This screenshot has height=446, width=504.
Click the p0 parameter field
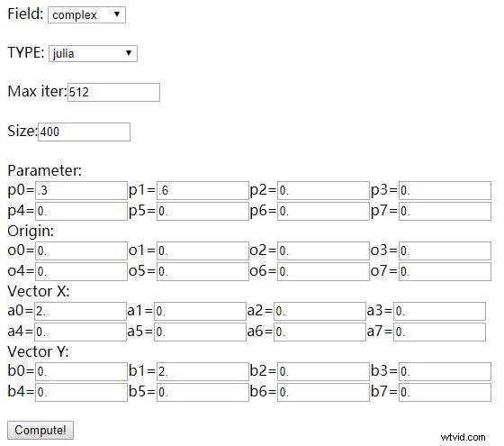tap(81, 190)
